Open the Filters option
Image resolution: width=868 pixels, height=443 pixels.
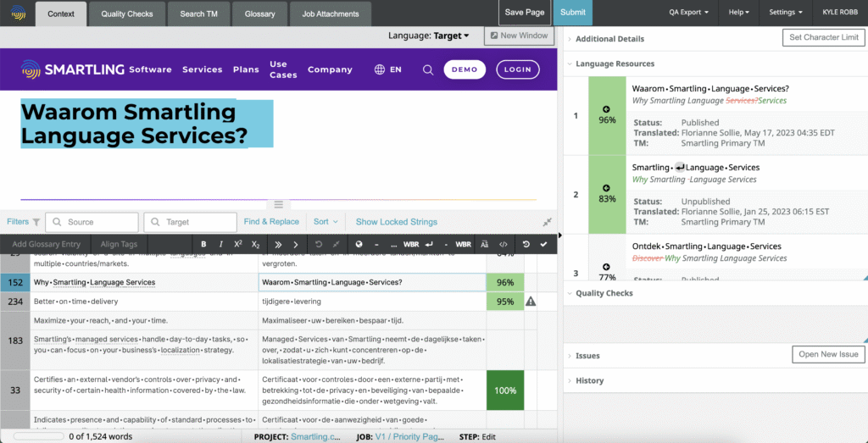[x=23, y=222]
